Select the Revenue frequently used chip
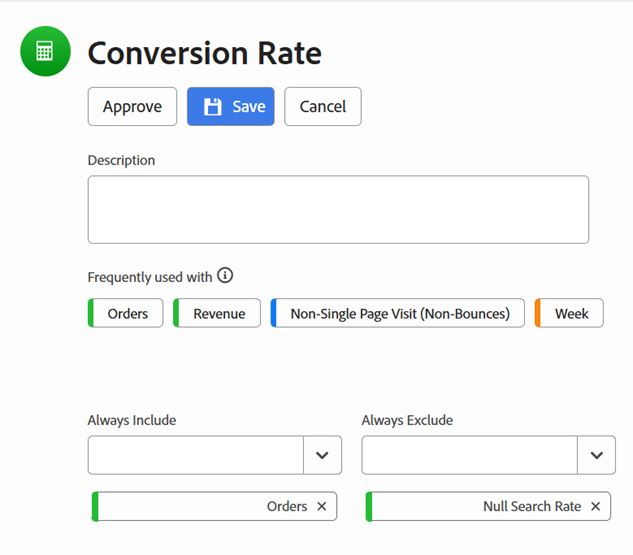 tap(218, 314)
